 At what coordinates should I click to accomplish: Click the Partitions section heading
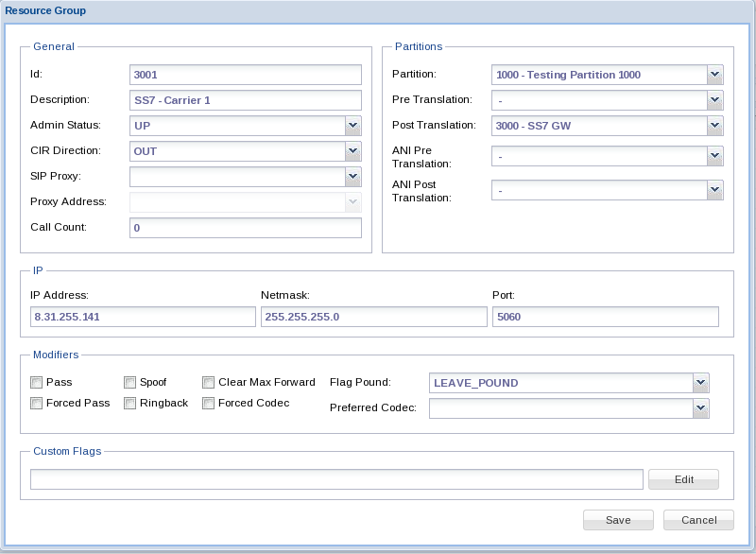coord(419,46)
